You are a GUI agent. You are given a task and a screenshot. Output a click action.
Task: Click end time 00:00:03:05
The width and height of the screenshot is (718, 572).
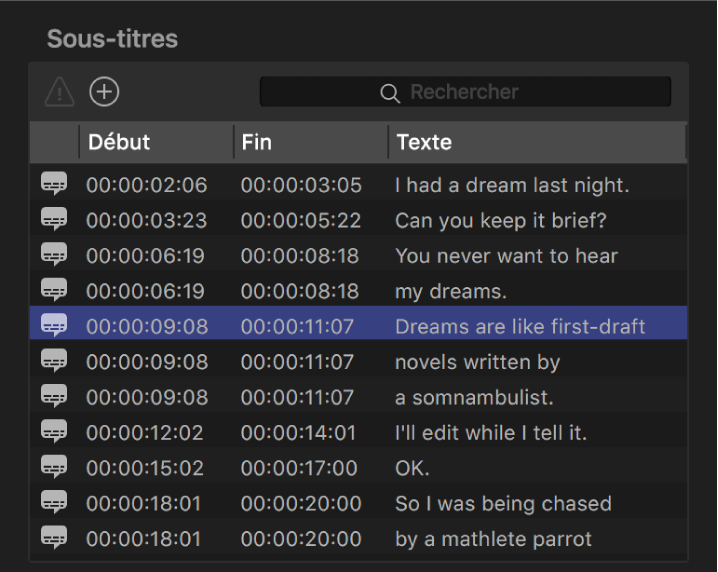[301, 184]
